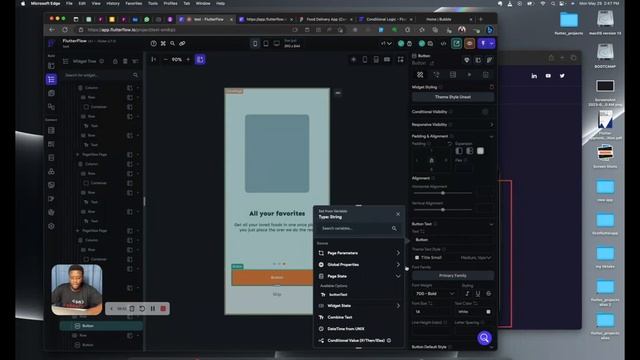The height and width of the screenshot is (360, 640).
Task: Click the collapse panel icon left of zoom
Action: [153, 60]
